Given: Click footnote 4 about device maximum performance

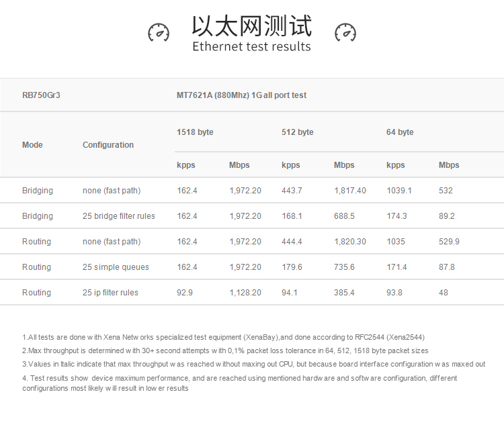Looking at the screenshot, I should pos(239,383).
